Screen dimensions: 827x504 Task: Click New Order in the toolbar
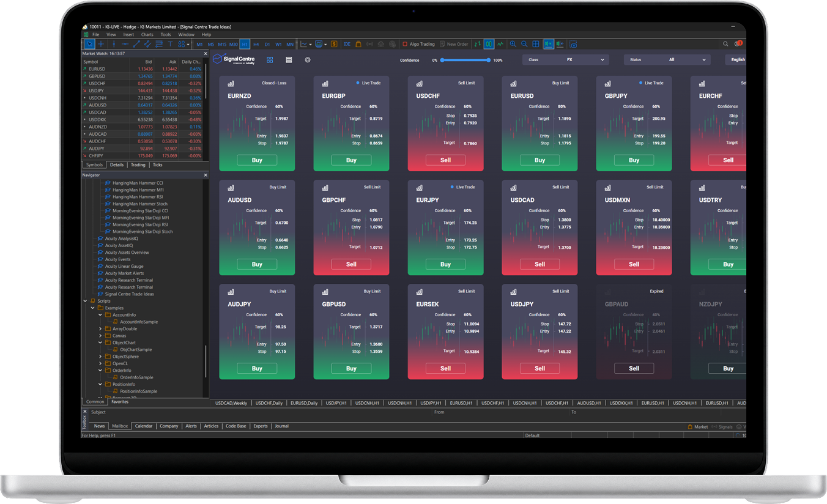click(x=453, y=44)
